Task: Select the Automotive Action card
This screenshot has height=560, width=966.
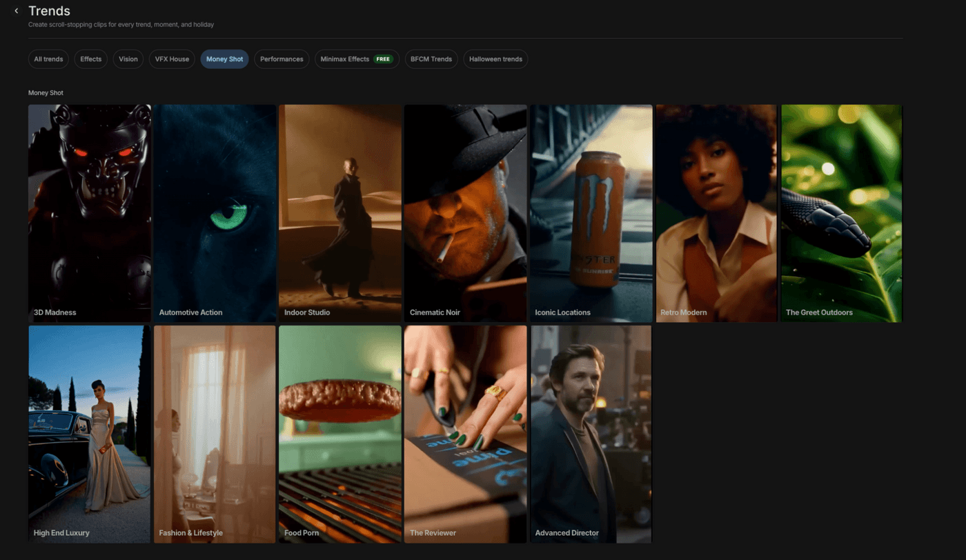Action: [x=215, y=213]
